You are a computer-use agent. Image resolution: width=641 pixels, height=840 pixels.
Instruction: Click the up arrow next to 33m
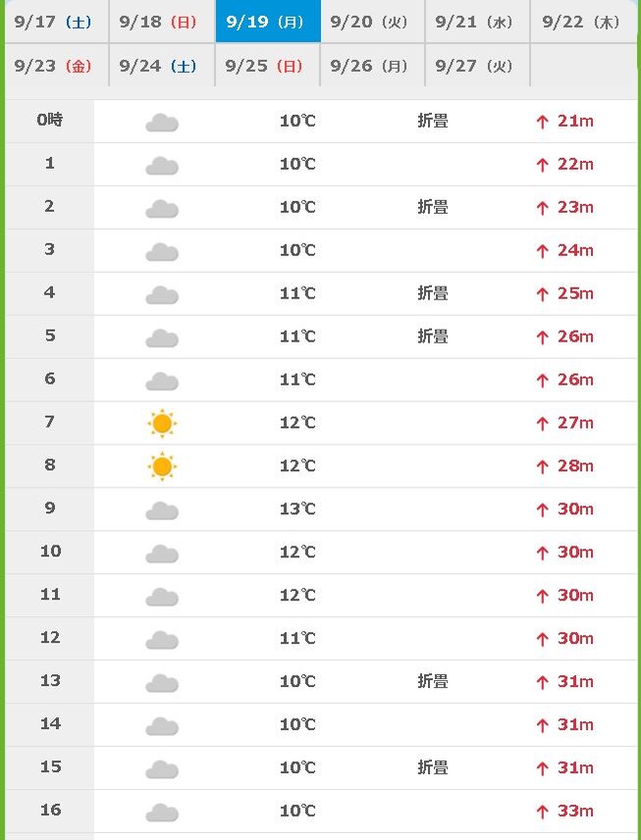[x=543, y=812]
